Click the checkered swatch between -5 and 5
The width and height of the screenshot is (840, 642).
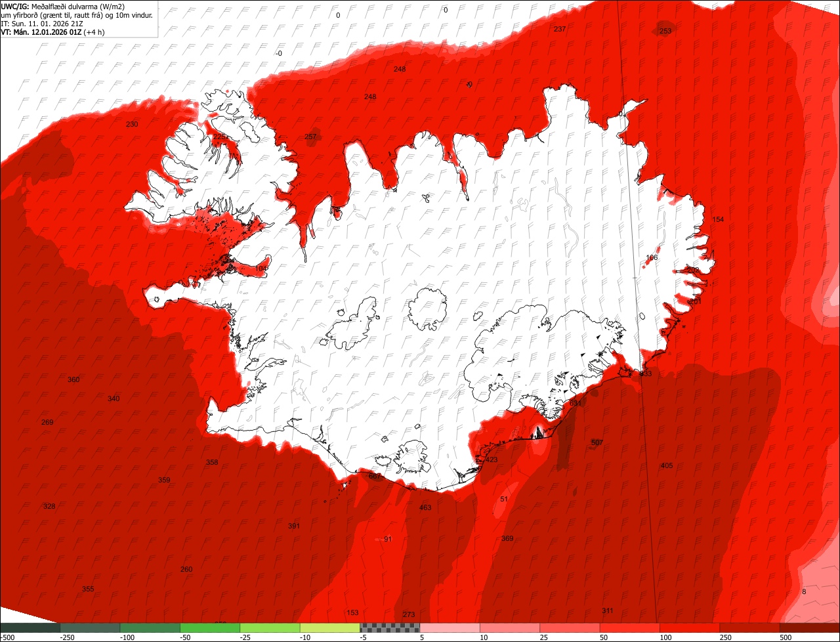pyautogui.click(x=390, y=628)
